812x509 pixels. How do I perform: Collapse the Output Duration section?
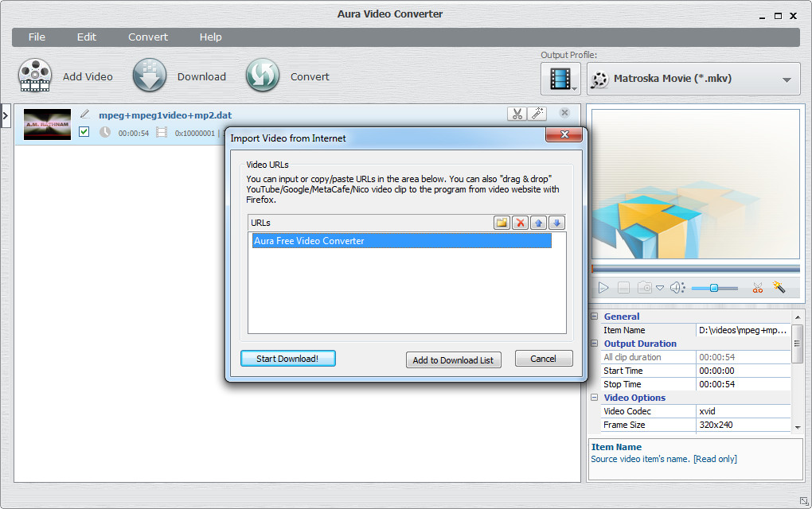tap(594, 344)
